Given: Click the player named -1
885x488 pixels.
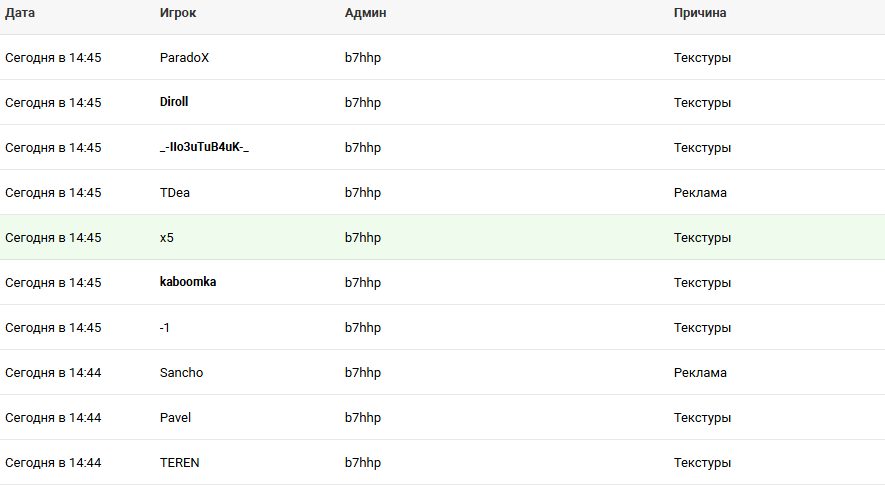Looking at the screenshot, I should [x=165, y=328].
